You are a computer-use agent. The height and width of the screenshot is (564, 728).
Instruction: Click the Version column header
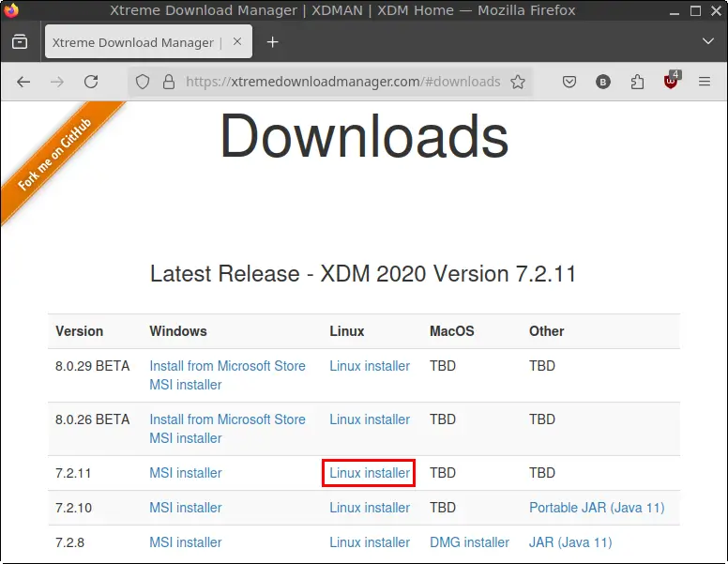[80, 331]
